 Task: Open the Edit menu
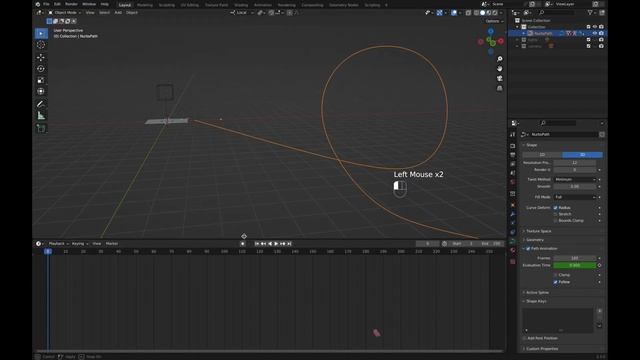[x=57, y=4]
